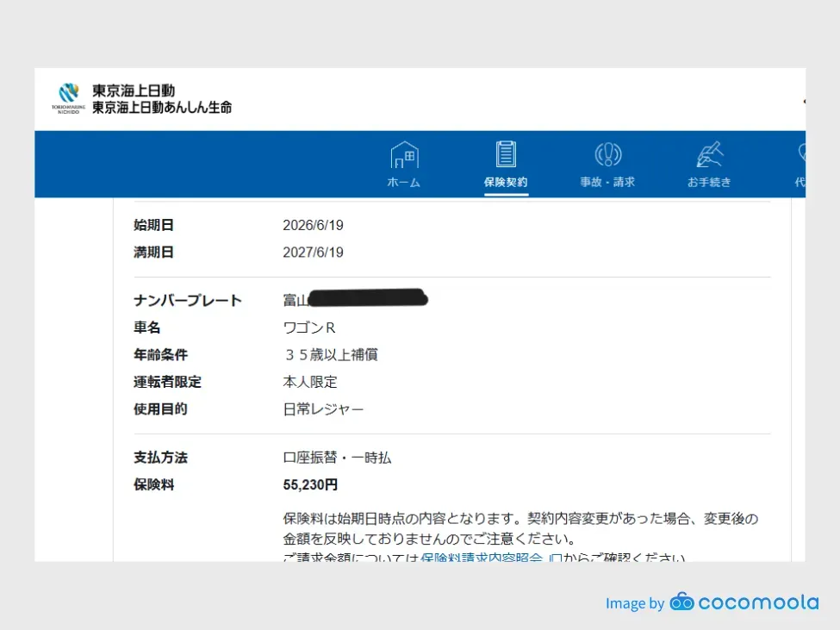The height and width of the screenshot is (630, 840).
Task: Click the 日常レジャー value
Action: [323, 409]
